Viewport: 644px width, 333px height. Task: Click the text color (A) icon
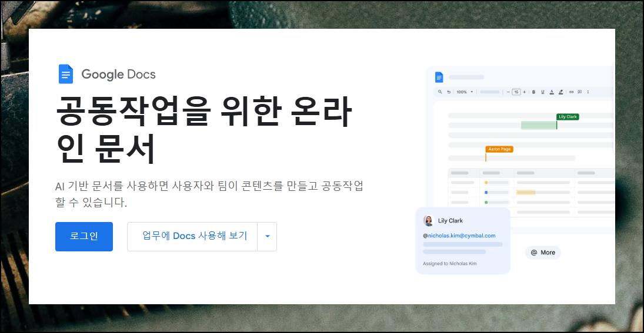pyautogui.click(x=552, y=92)
